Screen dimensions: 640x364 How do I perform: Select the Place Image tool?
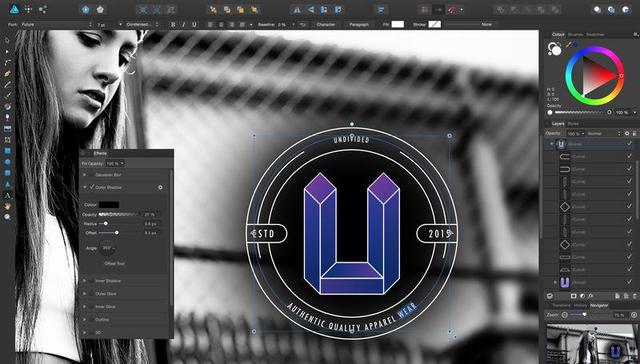pos(7,129)
